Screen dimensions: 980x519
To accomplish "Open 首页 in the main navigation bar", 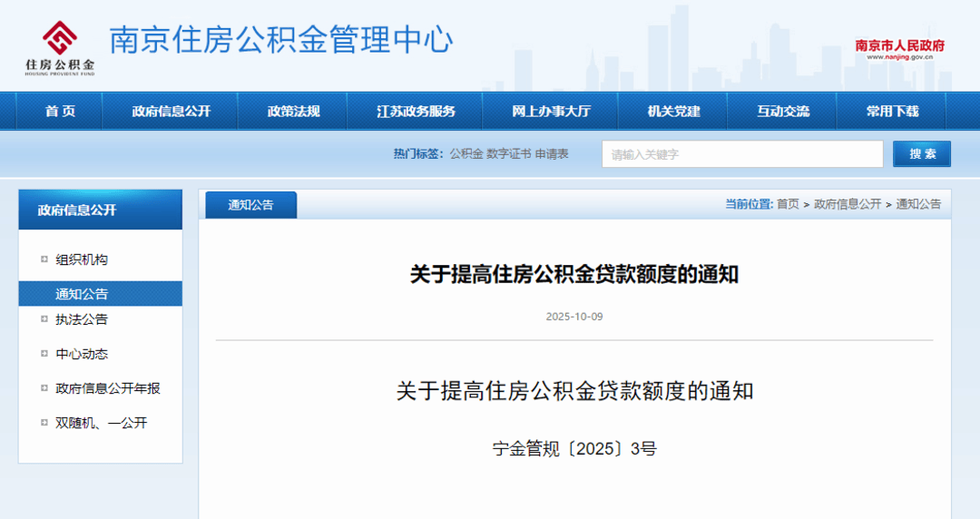I will click(x=60, y=112).
